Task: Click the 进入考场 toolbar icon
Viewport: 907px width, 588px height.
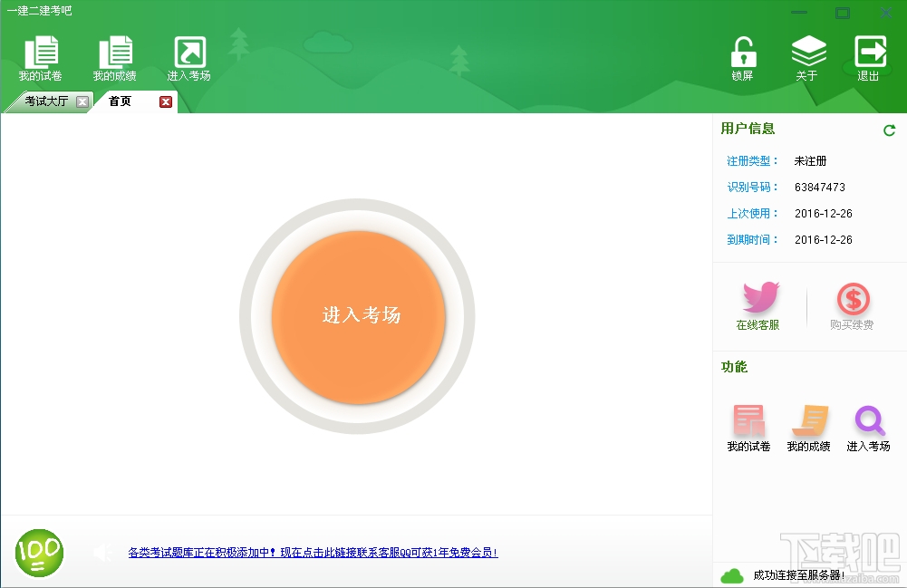Action: coord(189,58)
